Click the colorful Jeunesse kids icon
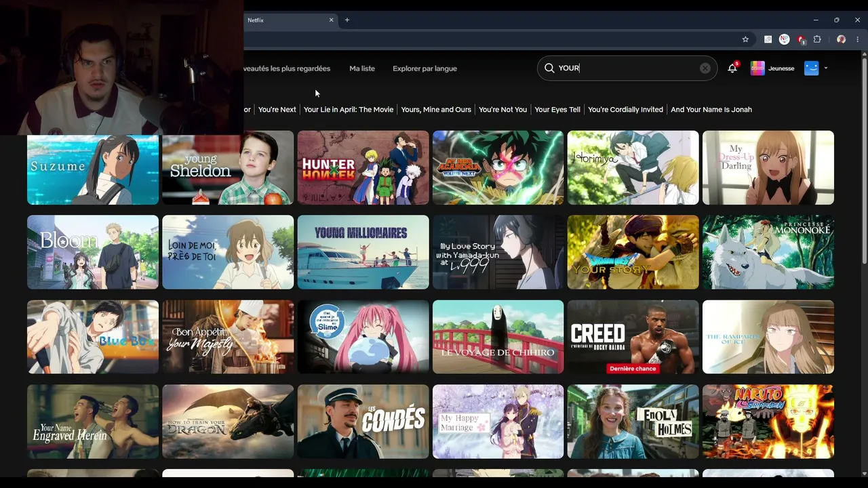Screen dimensions: 868x488 click(x=757, y=68)
